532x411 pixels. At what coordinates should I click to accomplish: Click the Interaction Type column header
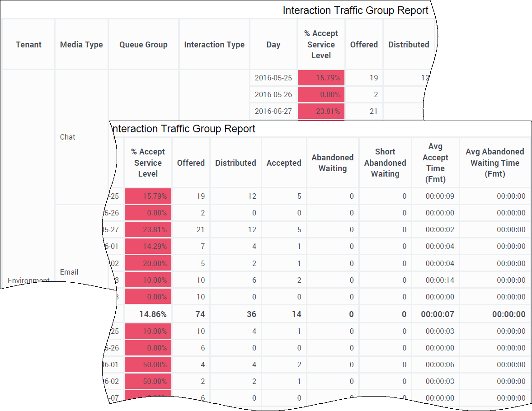point(214,44)
